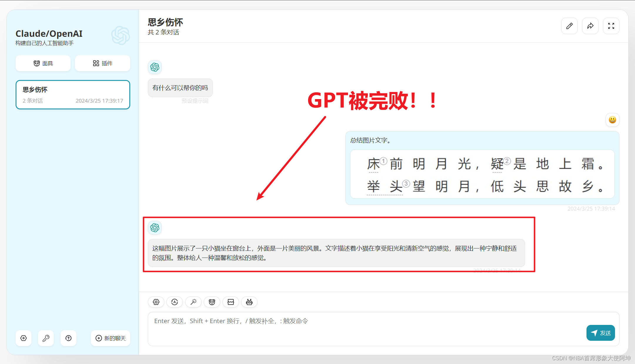Viewport: 635px width, 364px height.
Task: Click the user message 总结图片文字。
Action: (370, 140)
